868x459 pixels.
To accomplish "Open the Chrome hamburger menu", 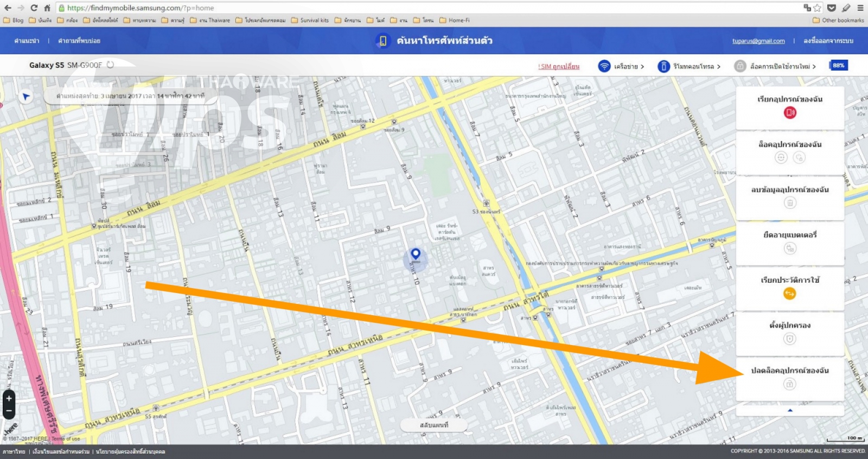I will click(860, 8).
